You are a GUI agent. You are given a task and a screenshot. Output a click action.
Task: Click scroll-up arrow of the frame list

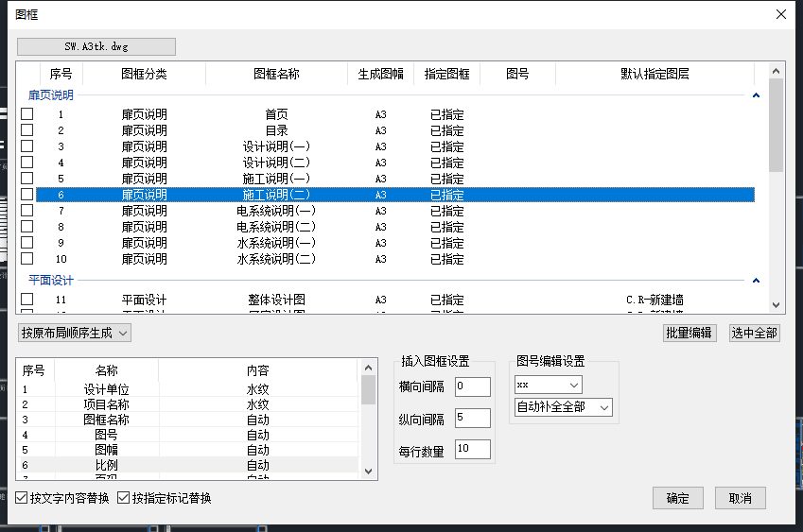point(776,71)
